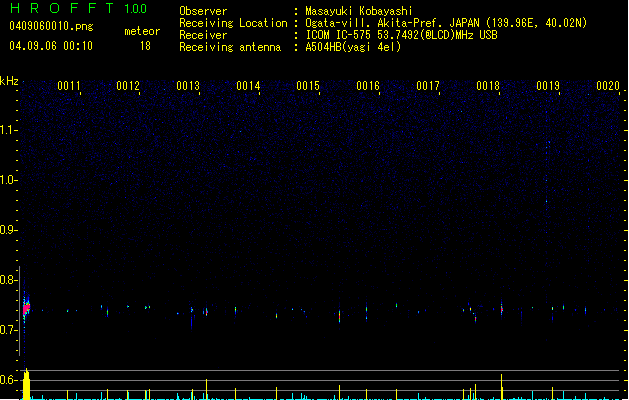Image resolution: width=629 pixels, height=400 pixels.
Task: Click the 'Receiving Location' field label
Action: coord(233,23)
